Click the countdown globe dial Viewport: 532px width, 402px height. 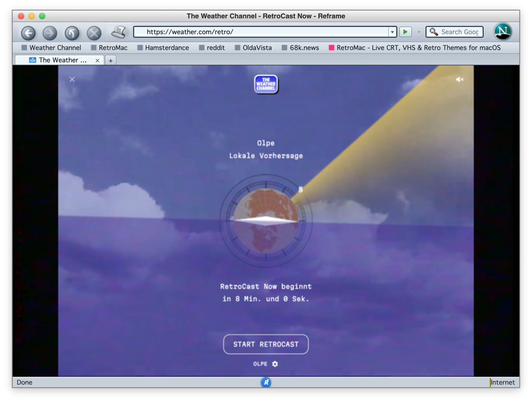pyautogui.click(x=266, y=221)
